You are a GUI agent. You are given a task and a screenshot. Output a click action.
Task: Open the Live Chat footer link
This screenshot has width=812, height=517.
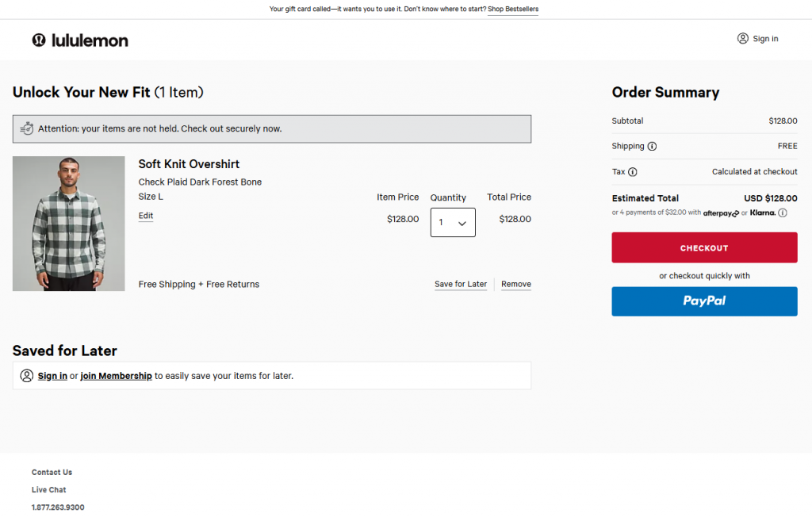pyautogui.click(x=48, y=490)
